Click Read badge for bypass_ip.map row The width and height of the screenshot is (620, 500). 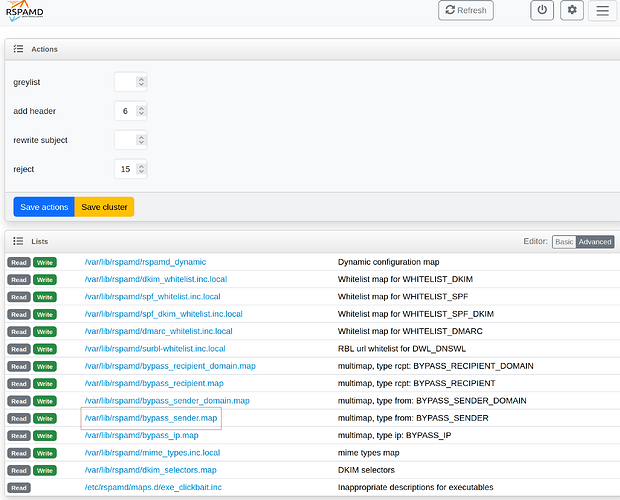point(19,436)
